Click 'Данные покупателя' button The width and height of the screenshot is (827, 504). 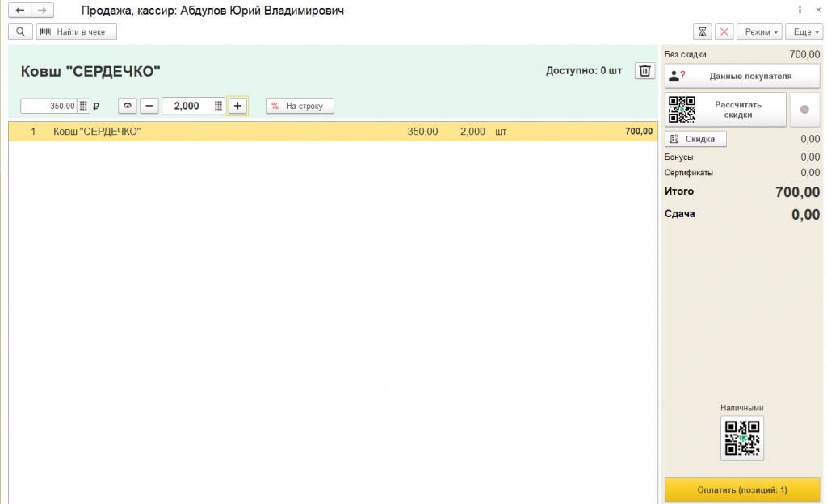coord(742,77)
